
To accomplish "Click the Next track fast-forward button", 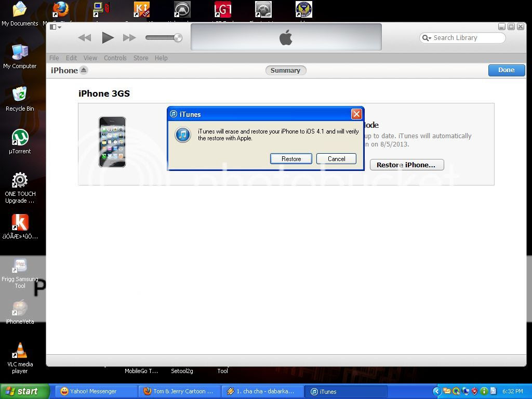I will pos(129,37).
